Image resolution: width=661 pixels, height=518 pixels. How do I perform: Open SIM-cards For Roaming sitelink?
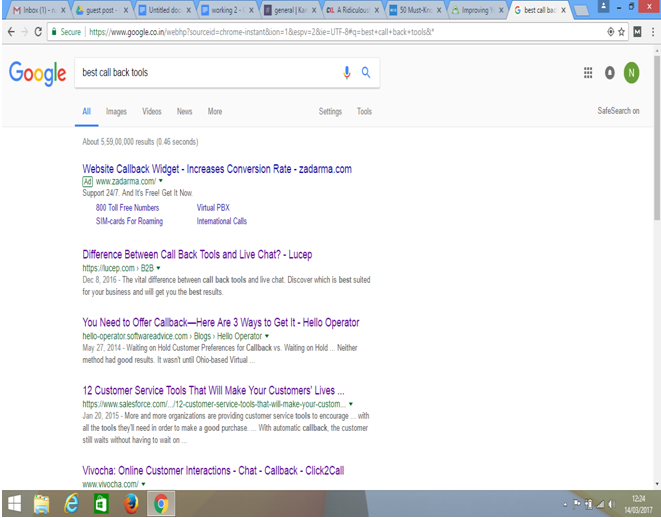tap(129, 221)
